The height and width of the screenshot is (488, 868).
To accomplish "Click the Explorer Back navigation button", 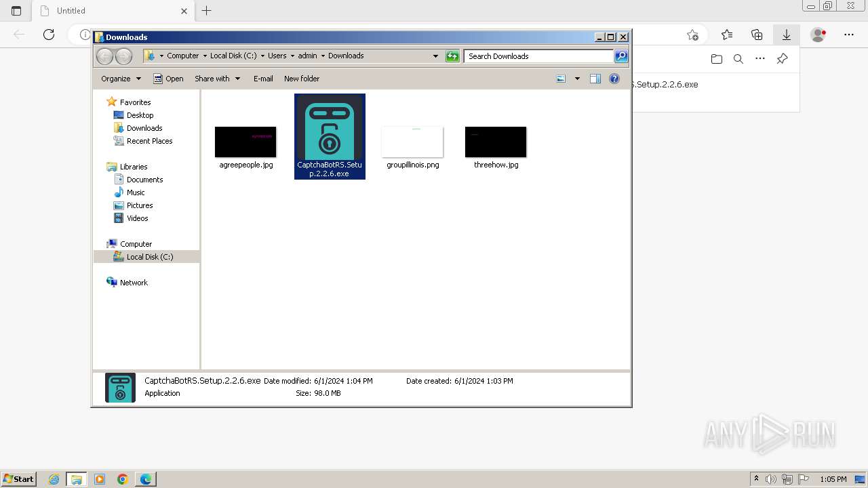I will (104, 56).
